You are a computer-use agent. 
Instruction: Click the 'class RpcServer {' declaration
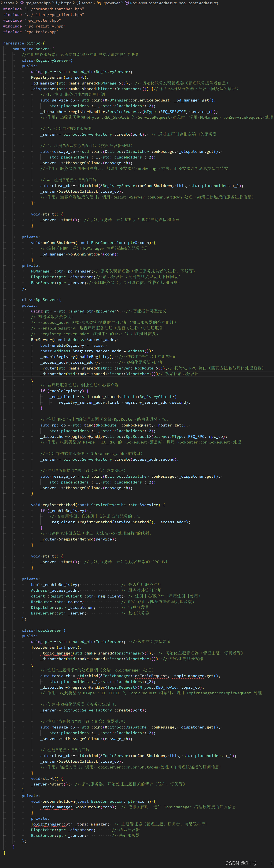coord(41,300)
